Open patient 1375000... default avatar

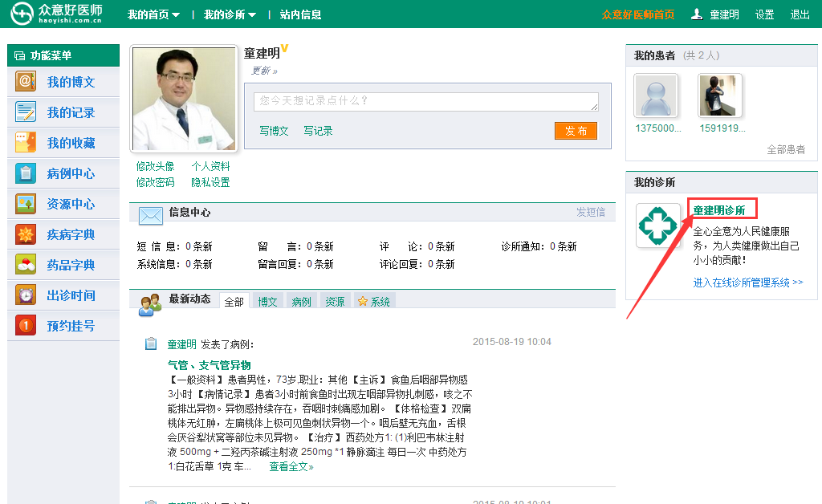click(656, 96)
